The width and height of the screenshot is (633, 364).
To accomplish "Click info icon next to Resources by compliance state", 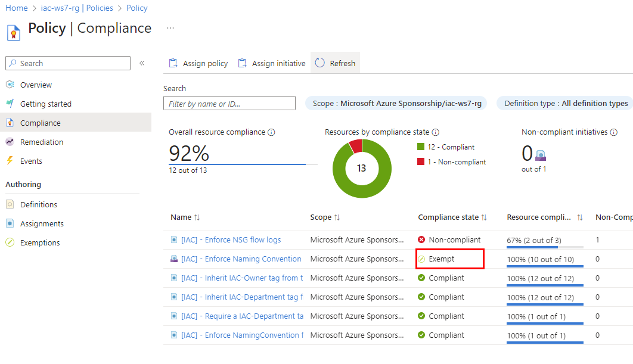I will (435, 132).
